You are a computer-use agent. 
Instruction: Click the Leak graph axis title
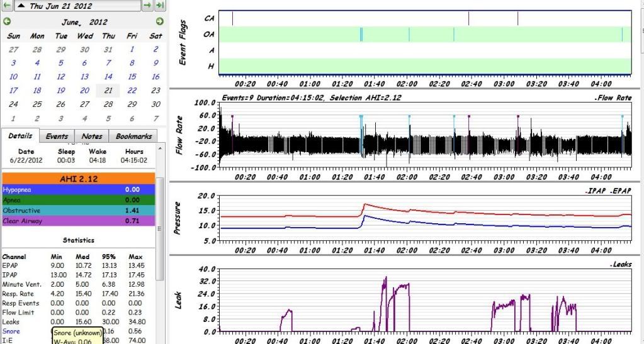(178, 300)
